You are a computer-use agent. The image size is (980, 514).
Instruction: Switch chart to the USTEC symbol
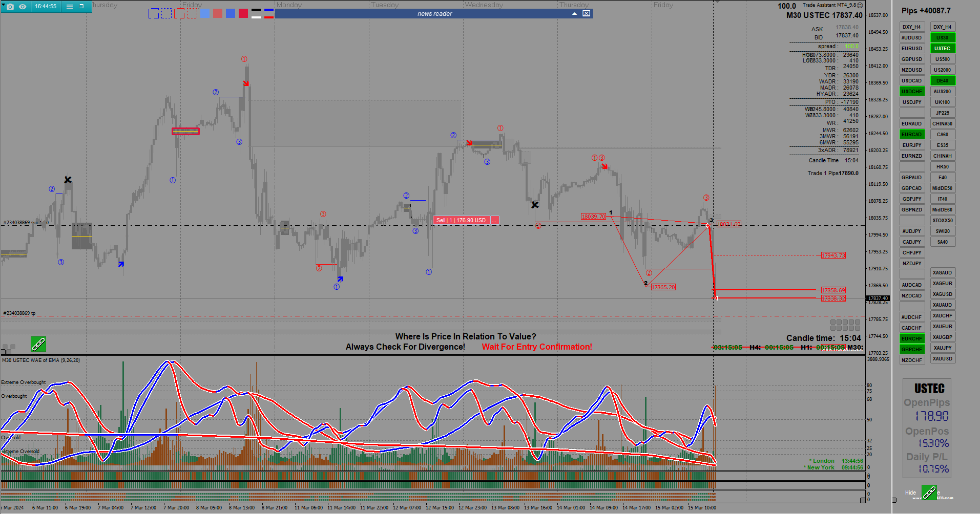coord(943,49)
